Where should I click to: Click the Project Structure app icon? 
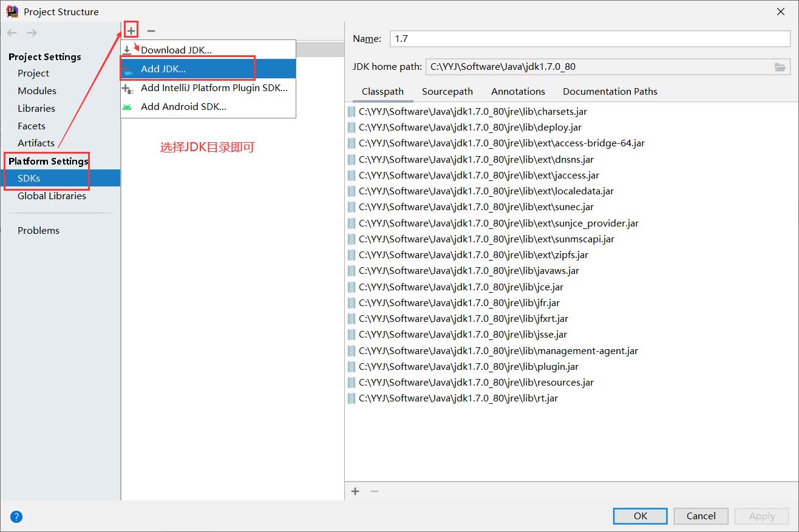point(12,12)
